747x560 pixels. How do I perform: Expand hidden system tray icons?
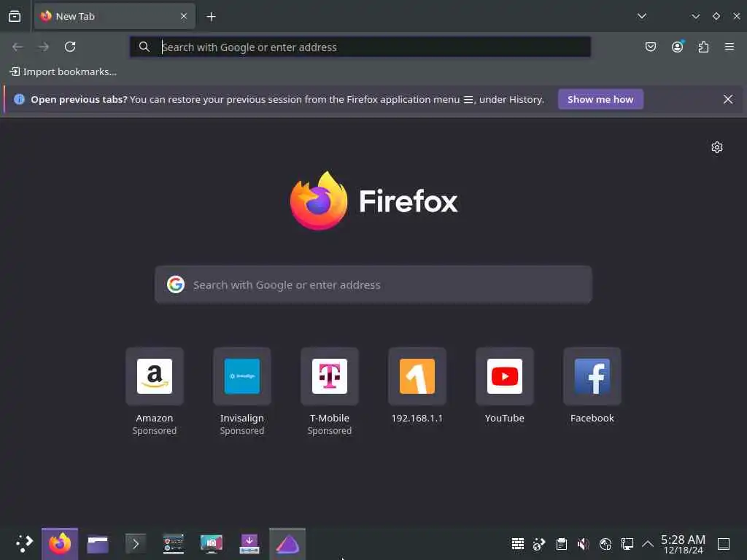[x=648, y=544]
